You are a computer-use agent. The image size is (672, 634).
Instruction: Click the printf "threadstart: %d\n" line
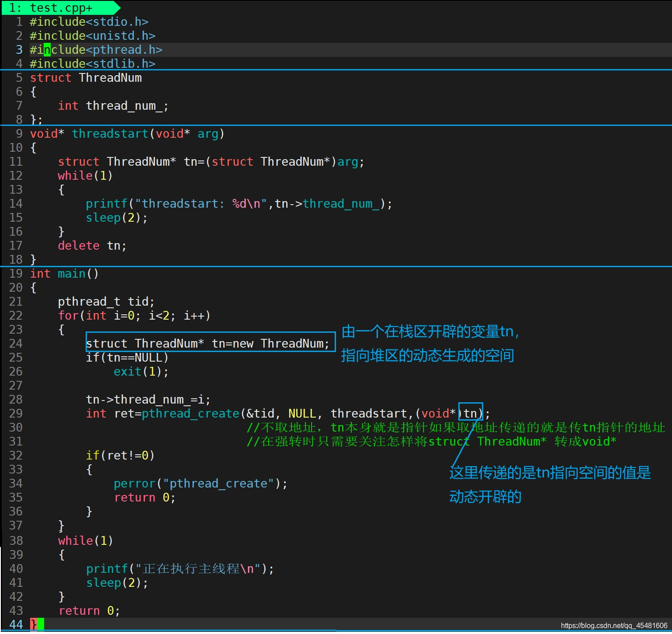tap(239, 204)
